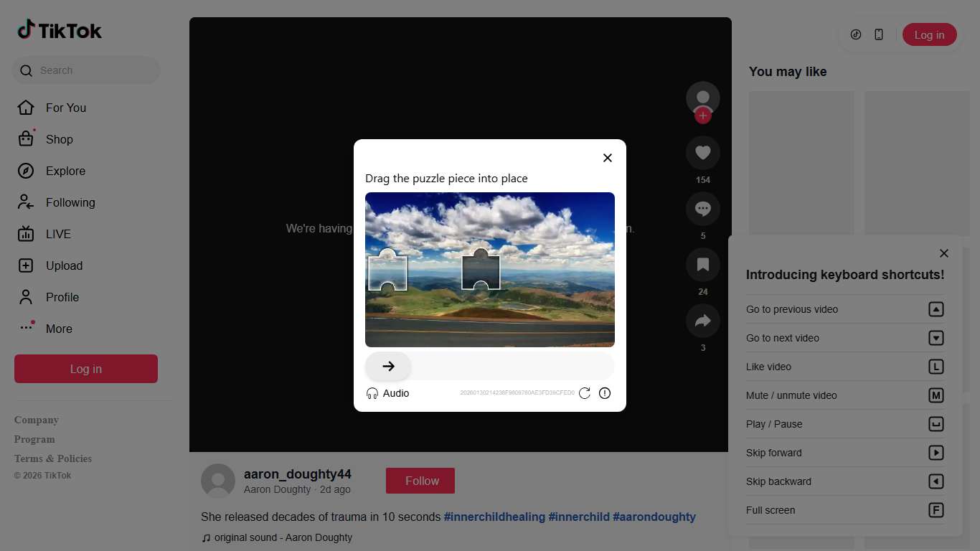Viewport: 980px width, 551px height.
Task: Go to Explore in the sidebar
Action: point(65,171)
